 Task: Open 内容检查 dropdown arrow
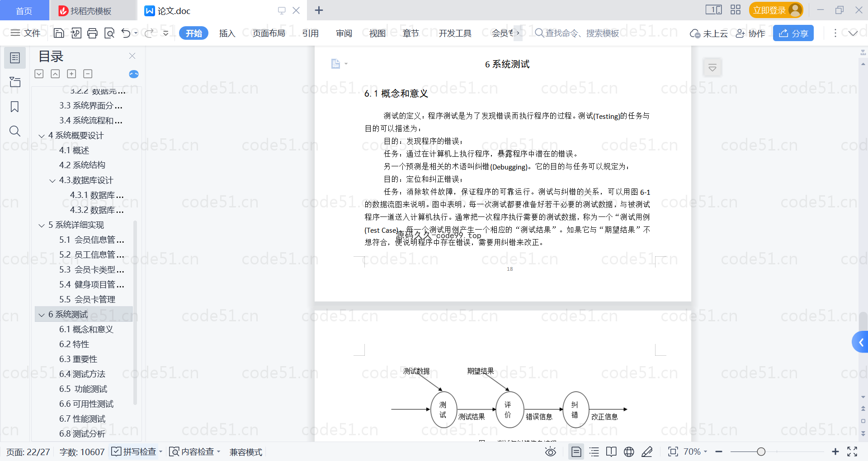click(219, 452)
